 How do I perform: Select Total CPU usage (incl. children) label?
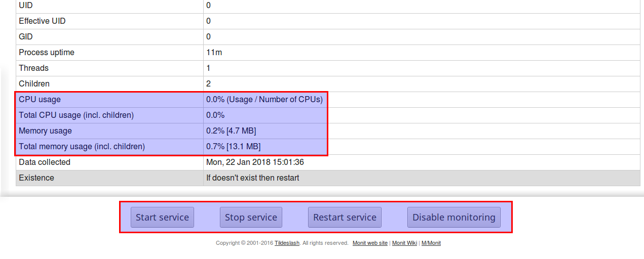tap(76, 115)
